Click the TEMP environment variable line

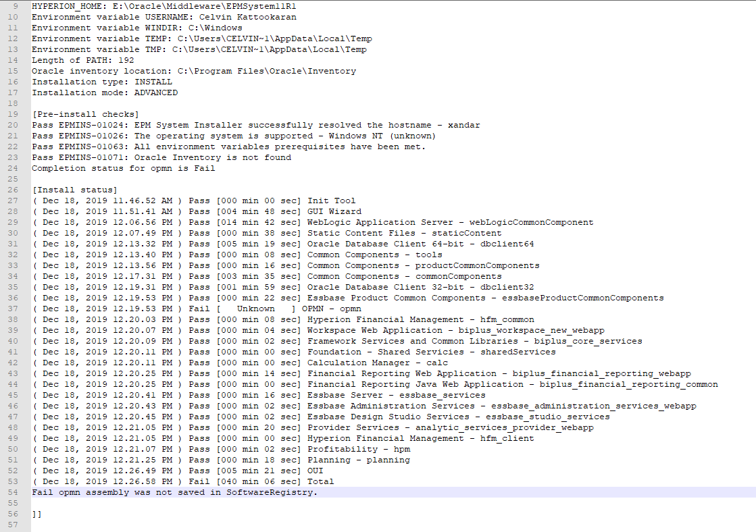[202, 38]
